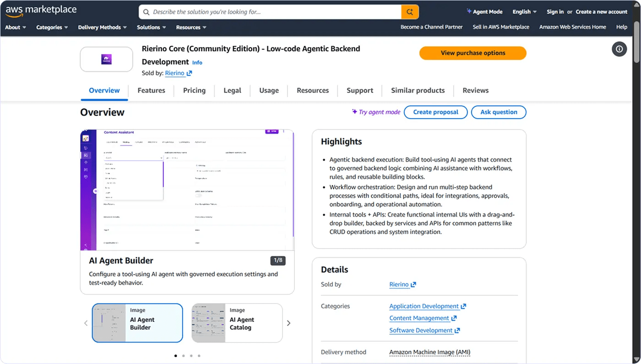
Task: Click the orange AI search button
Action: tap(410, 12)
